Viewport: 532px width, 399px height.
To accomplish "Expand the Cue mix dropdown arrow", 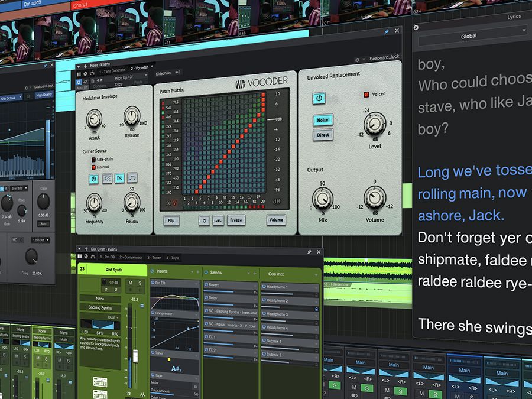I will [x=316, y=274].
